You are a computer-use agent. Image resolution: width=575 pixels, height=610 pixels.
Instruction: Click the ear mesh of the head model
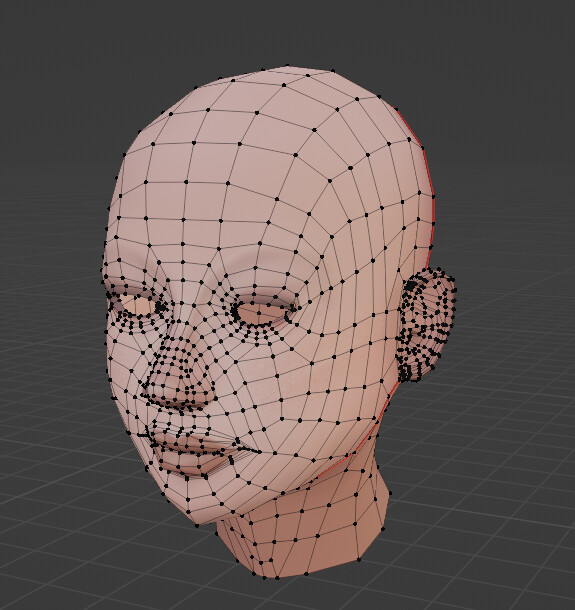(x=426, y=325)
